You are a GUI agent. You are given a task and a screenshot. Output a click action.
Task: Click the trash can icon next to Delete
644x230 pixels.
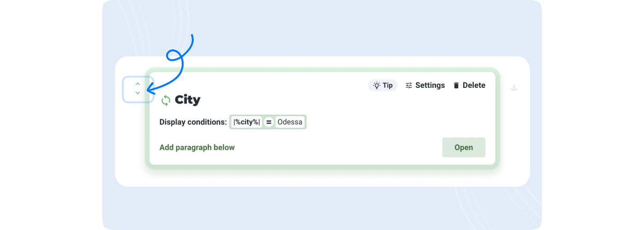click(456, 86)
